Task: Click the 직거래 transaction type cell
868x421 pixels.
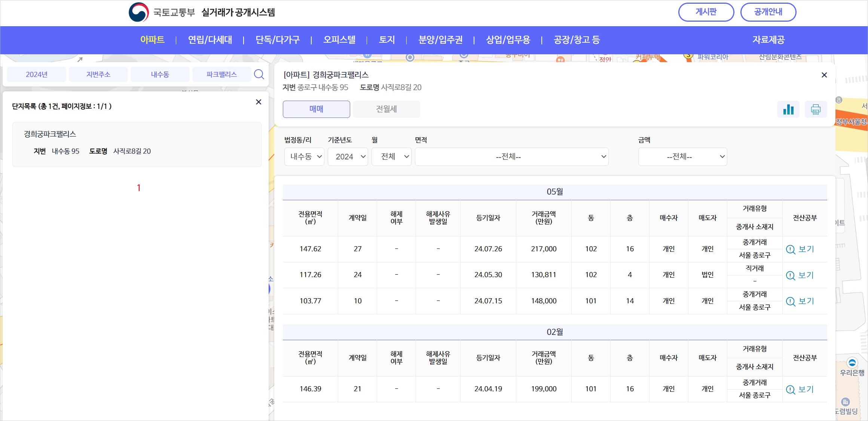Action: (755, 269)
